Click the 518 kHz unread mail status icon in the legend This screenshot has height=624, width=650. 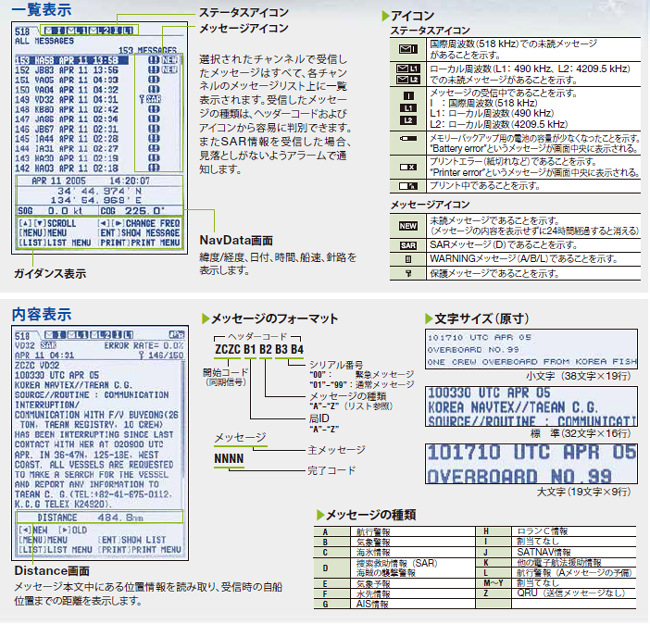[x=408, y=49]
